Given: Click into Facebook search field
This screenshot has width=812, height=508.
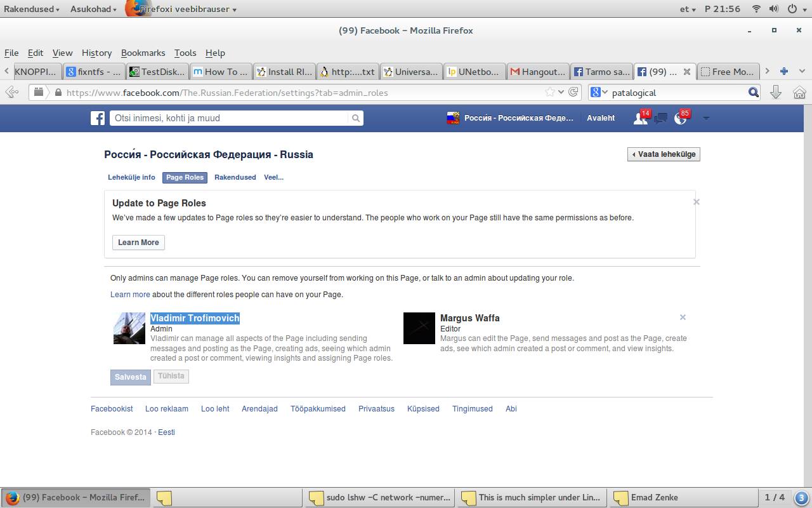Looking at the screenshot, I should coord(230,118).
